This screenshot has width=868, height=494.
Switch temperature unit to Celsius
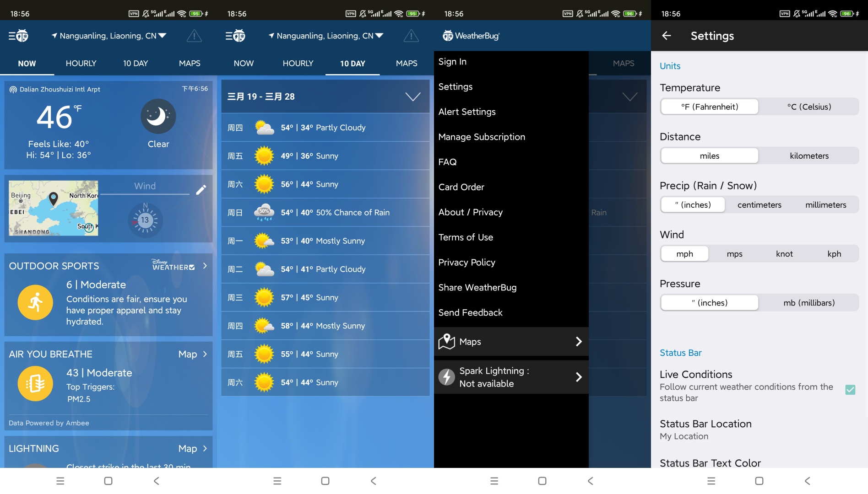click(x=809, y=107)
